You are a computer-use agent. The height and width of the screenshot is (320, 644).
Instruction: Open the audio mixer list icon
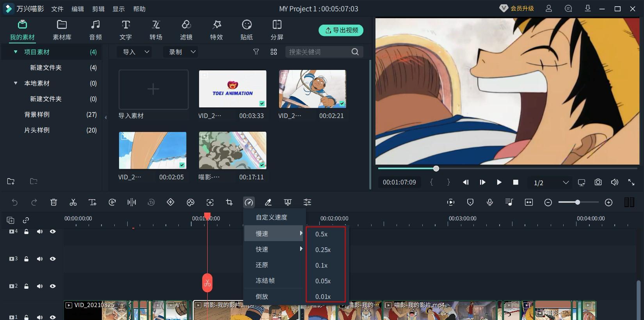tap(509, 202)
